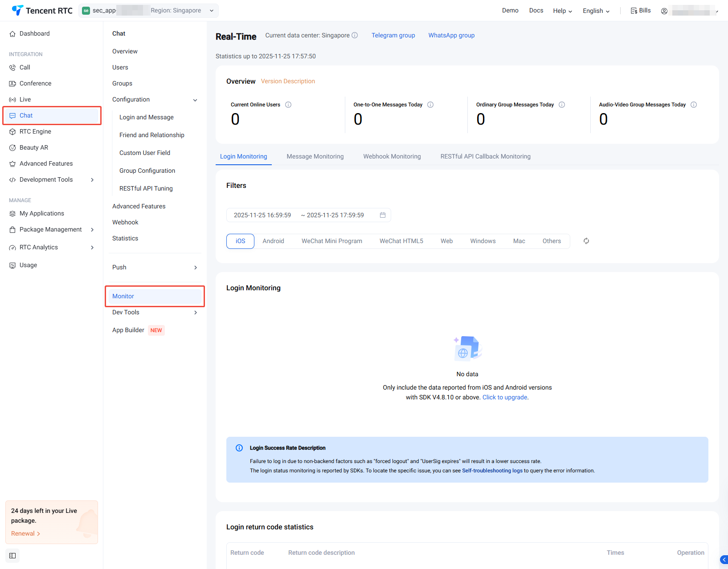This screenshot has height=569, width=728.
Task: Click the refresh icon beside platform filters
Action: [586, 241]
